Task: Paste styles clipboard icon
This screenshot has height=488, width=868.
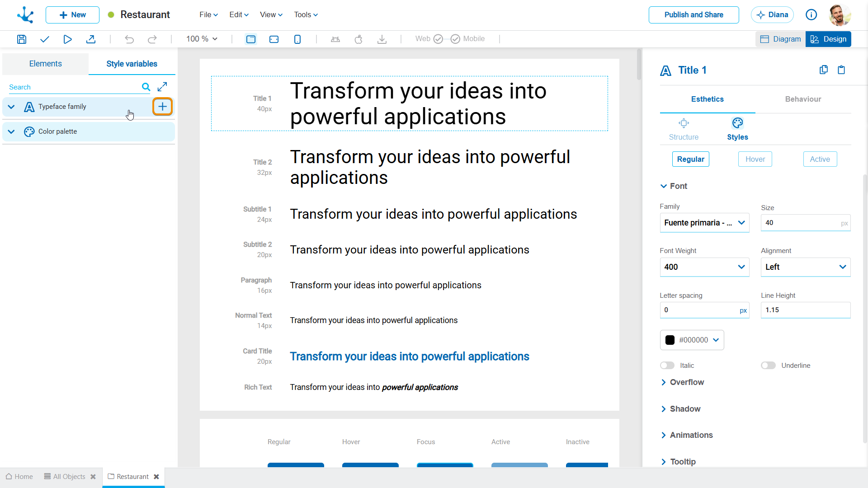Action: [841, 70]
